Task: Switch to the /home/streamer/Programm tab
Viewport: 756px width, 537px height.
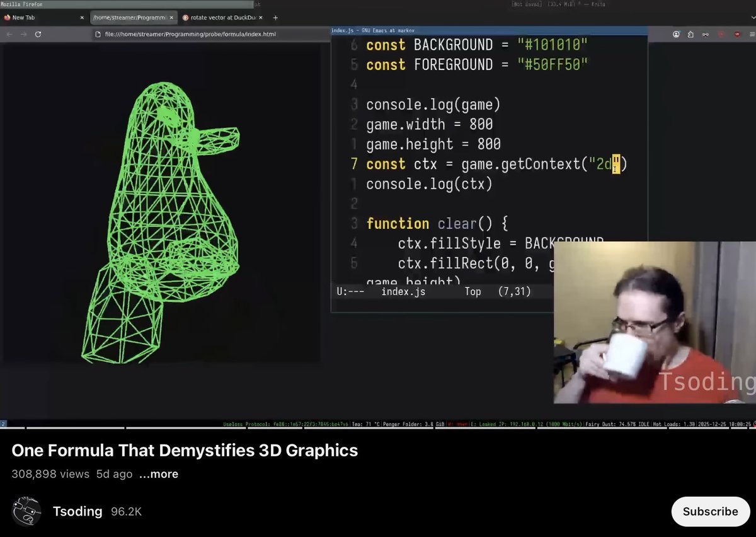Action: coord(132,18)
